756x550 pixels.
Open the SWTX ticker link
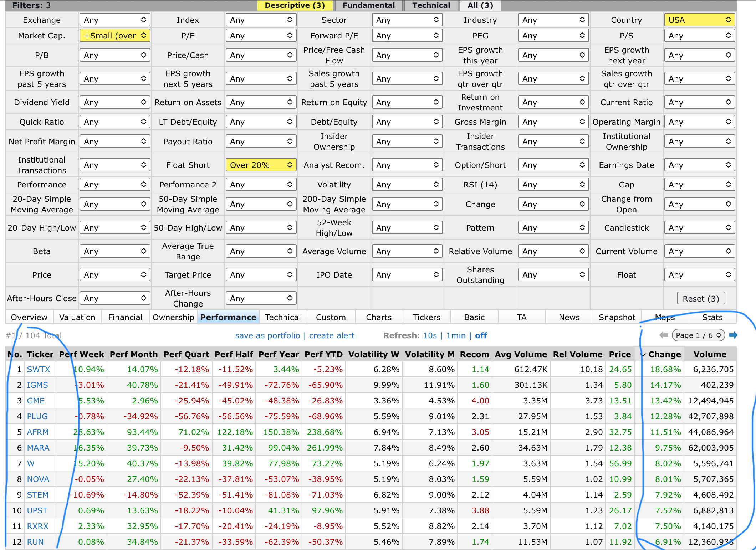(x=39, y=369)
